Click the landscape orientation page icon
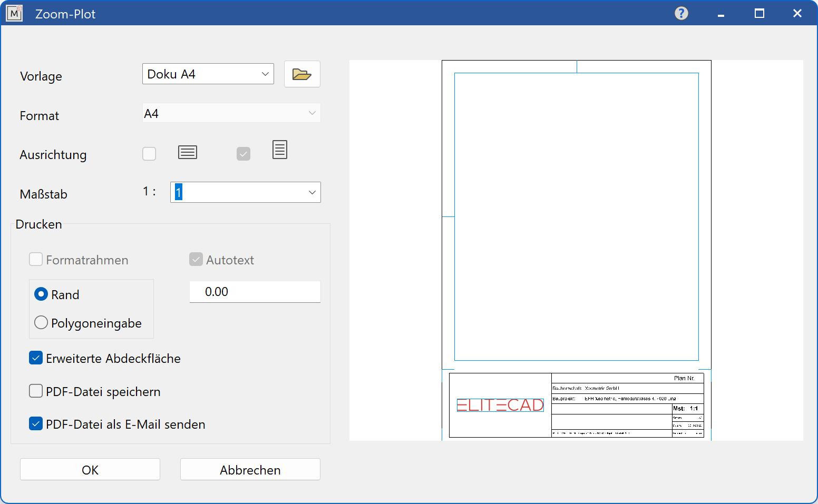Viewport: 818px width, 504px height. tap(188, 152)
